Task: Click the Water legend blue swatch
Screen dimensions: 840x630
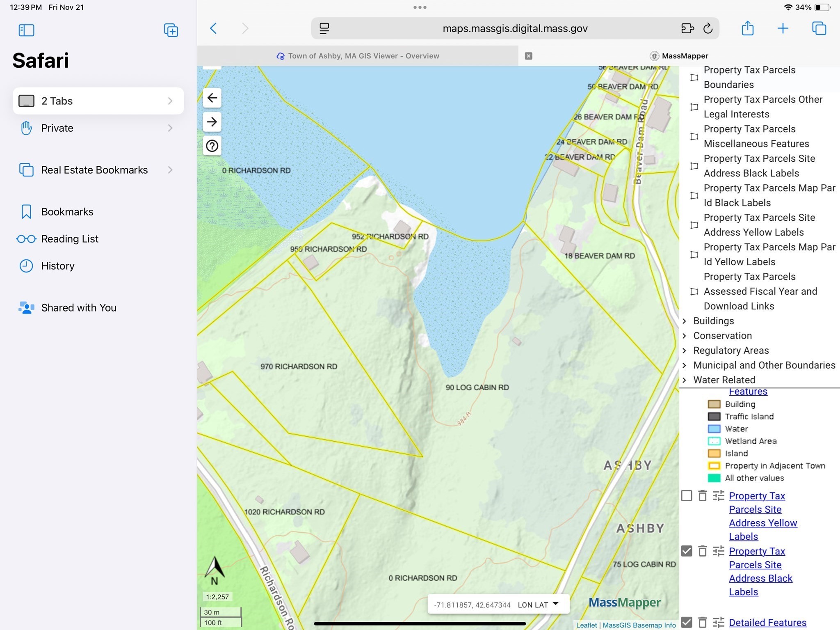Action: [714, 429]
